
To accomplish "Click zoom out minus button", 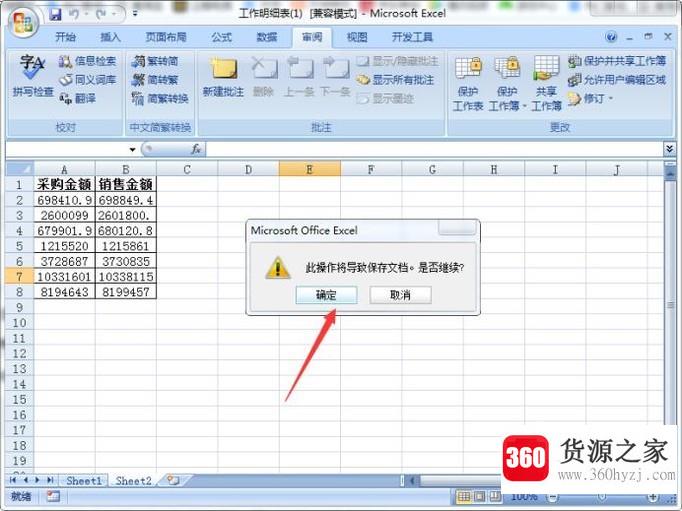I will pyautogui.click(x=552, y=496).
